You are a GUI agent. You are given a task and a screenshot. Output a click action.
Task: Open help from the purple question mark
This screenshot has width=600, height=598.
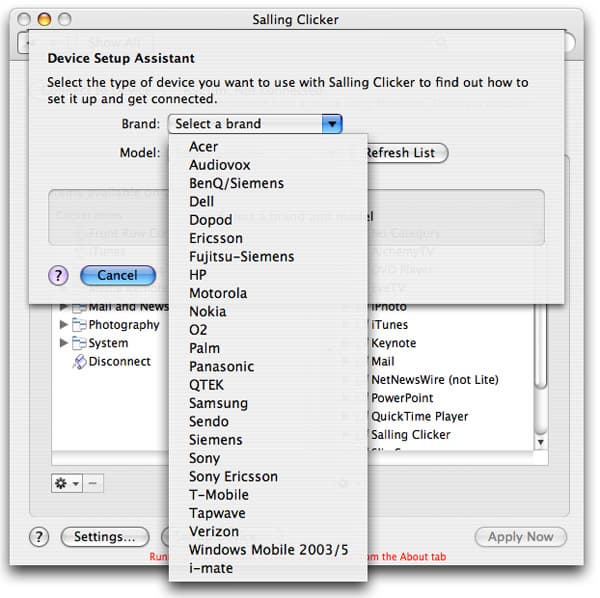click(x=58, y=275)
